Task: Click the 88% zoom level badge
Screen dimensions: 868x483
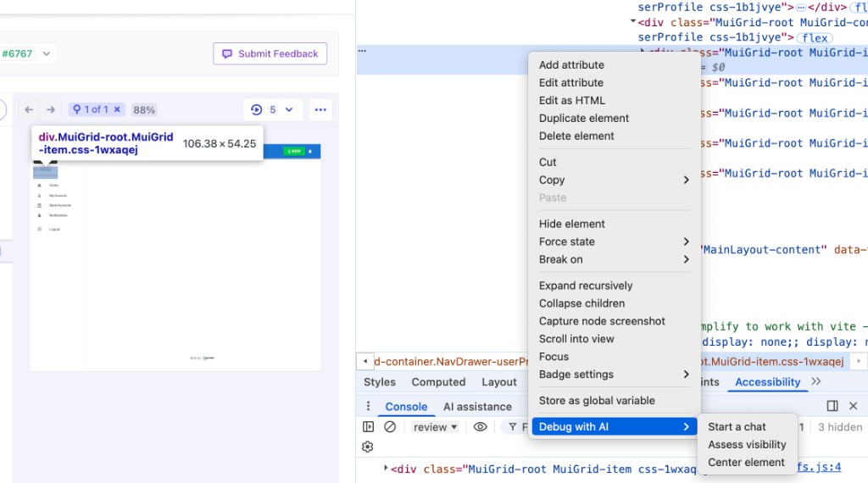Action: [x=144, y=109]
